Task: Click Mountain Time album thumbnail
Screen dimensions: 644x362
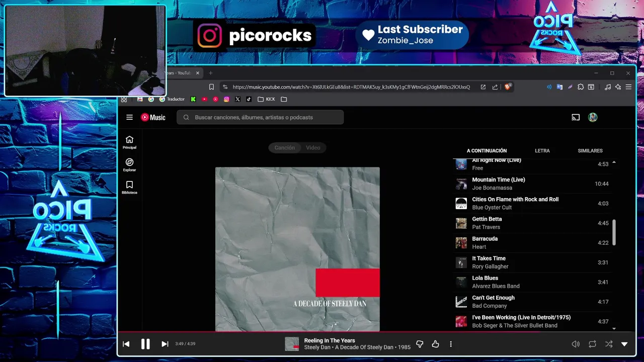Action: pos(461,184)
